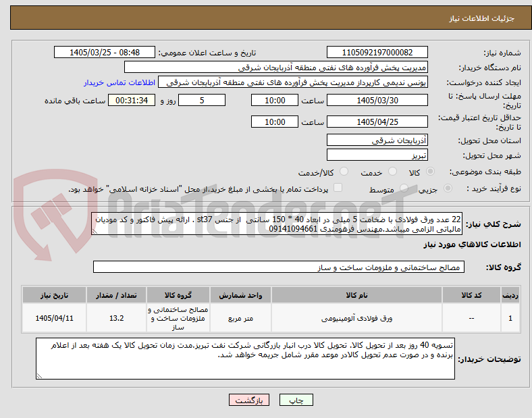532x418 pixels.
Task: Click the resize handle of description box
Action: coord(95,232)
